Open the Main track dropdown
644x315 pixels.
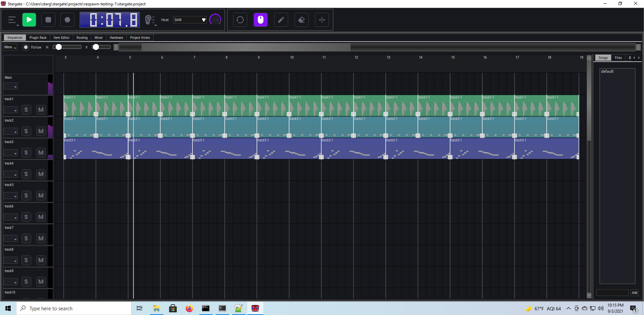coord(11,86)
